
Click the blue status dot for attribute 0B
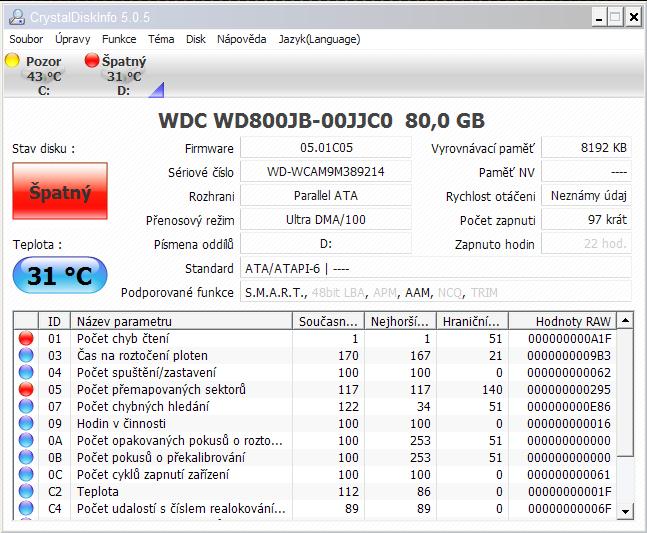pyautogui.click(x=26, y=458)
